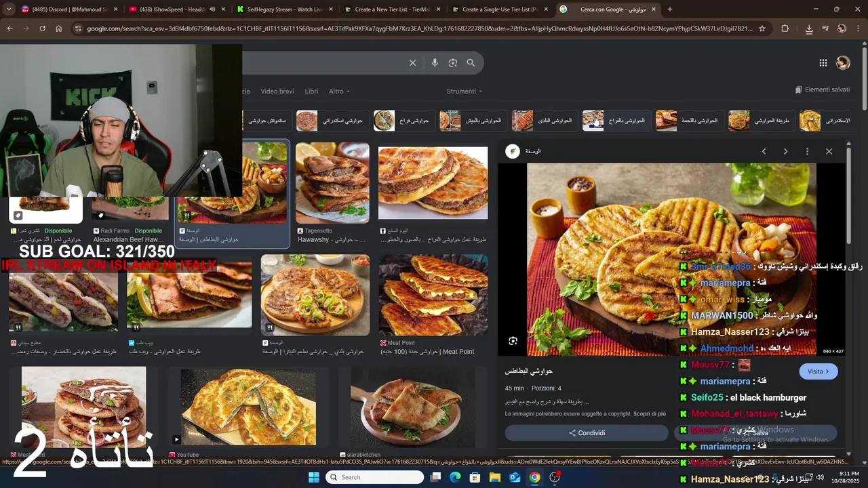
Task: Switch to Create a New Tier List tab
Action: click(392, 9)
